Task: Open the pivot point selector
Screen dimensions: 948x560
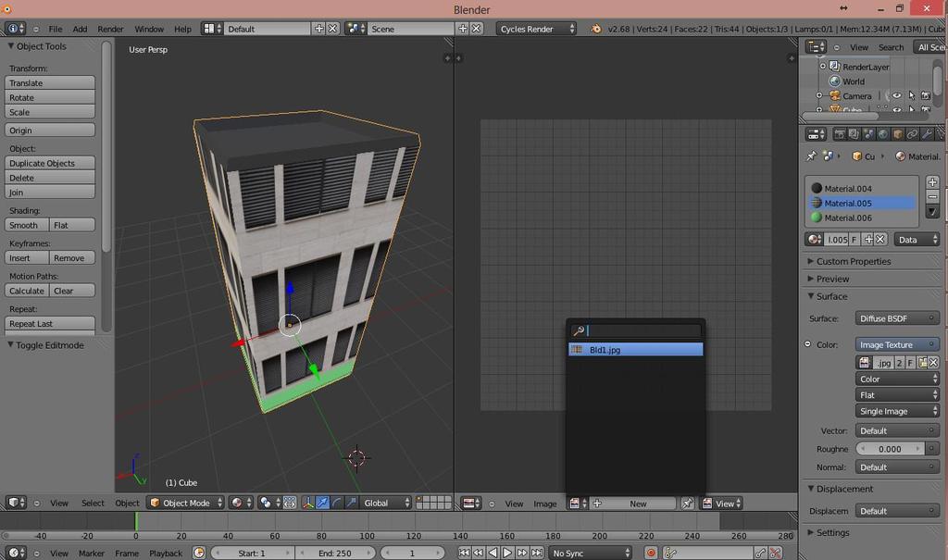Action: pyautogui.click(x=269, y=503)
